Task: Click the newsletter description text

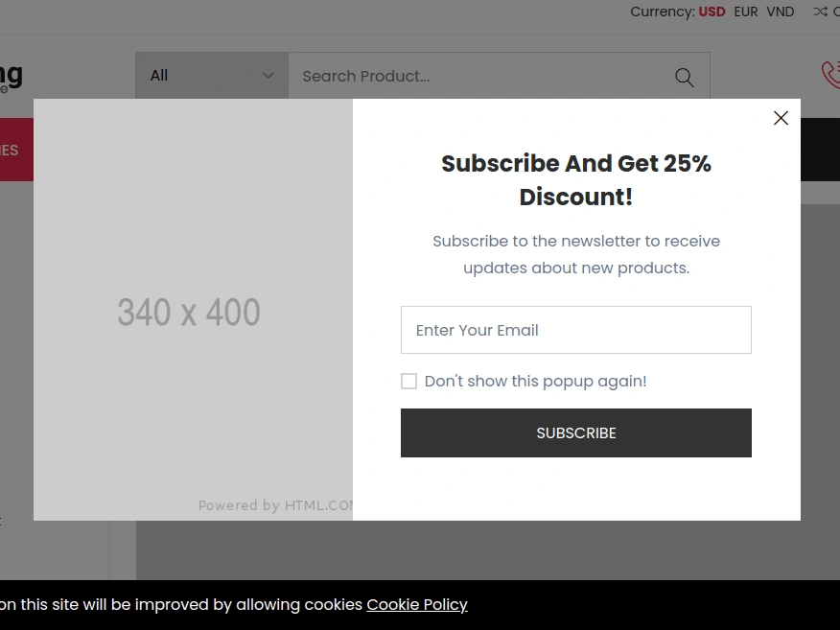Action: pyautogui.click(x=575, y=254)
